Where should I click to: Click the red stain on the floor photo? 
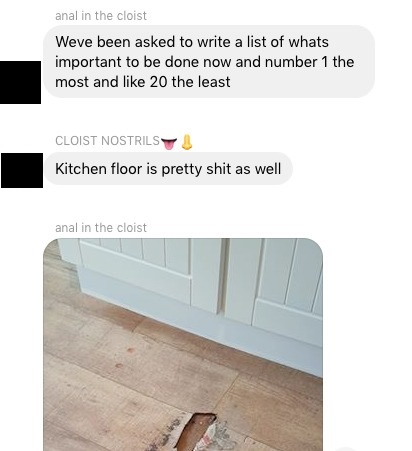click(130, 350)
